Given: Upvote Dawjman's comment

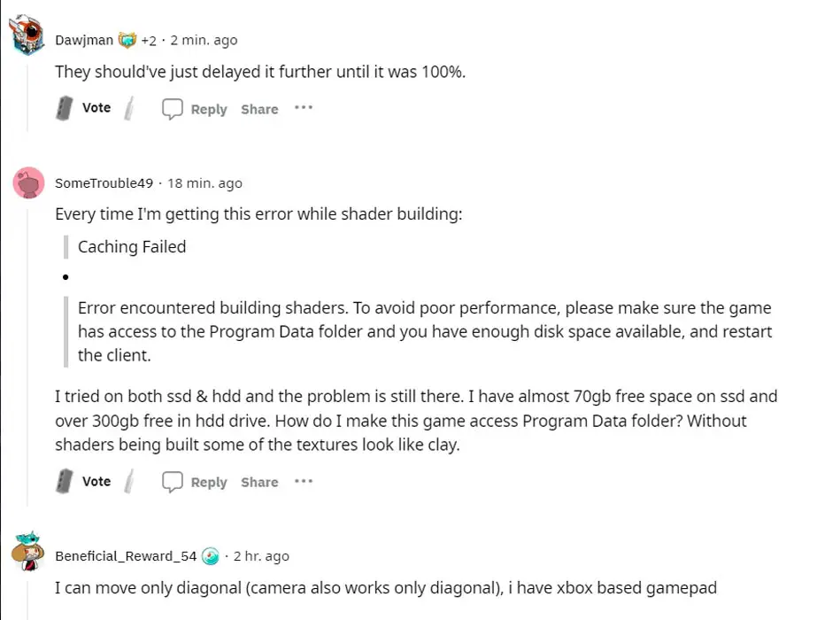Looking at the screenshot, I should [x=65, y=108].
